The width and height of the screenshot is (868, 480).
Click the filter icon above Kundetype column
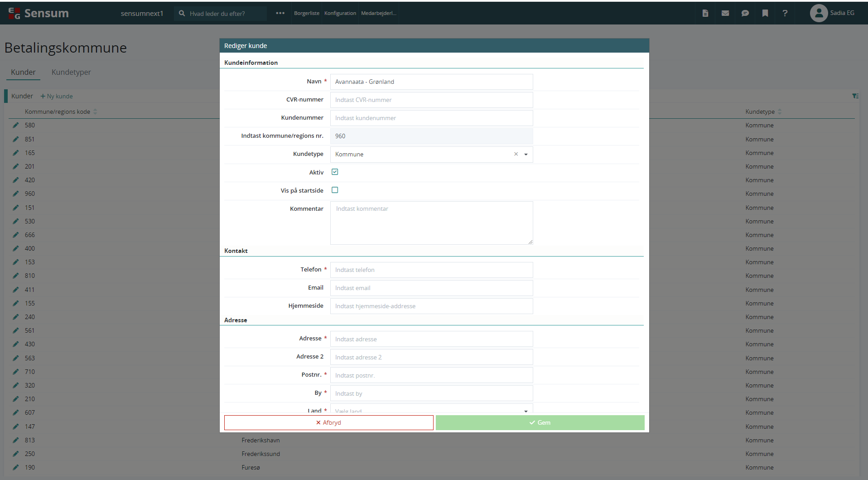coord(855,96)
